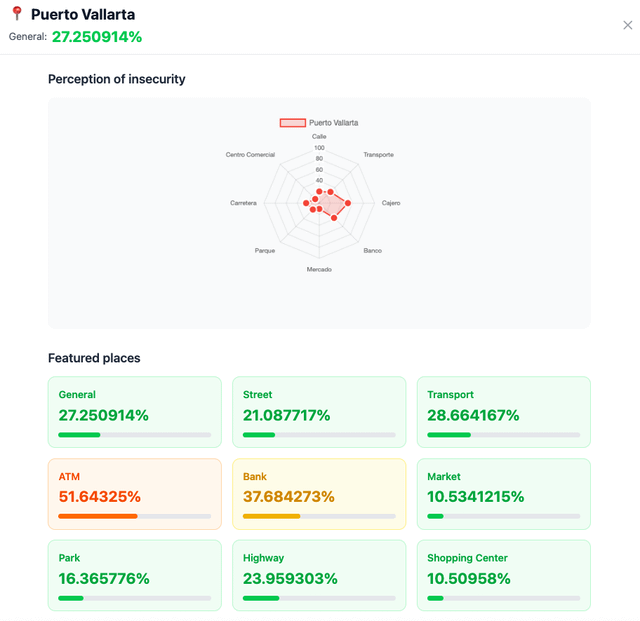Click the Puerto Vallarta legend label
This screenshot has width=640, height=621.
click(x=333, y=122)
